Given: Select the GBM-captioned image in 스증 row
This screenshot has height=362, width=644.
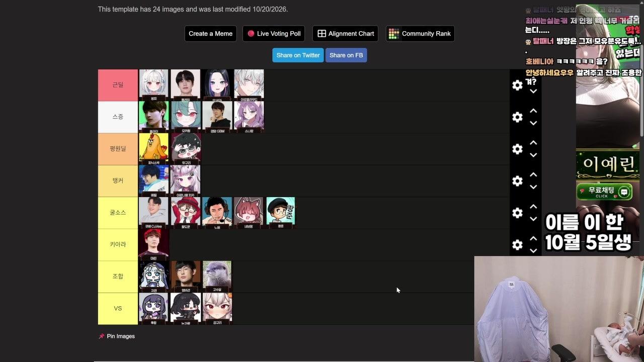Looking at the screenshot, I should click(217, 117).
